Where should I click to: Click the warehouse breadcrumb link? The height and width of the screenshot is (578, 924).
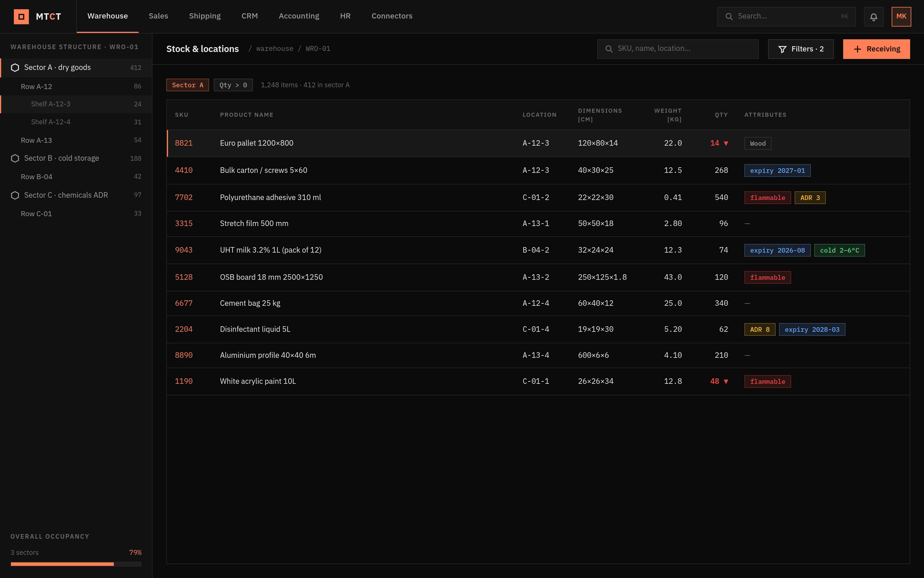tap(275, 49)
